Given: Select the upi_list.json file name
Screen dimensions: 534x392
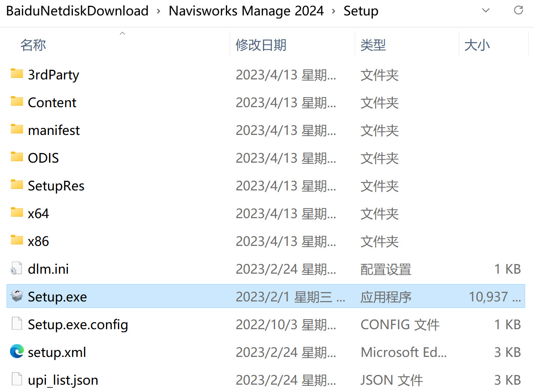Looking at the screenshot, I should click(63, 380).
